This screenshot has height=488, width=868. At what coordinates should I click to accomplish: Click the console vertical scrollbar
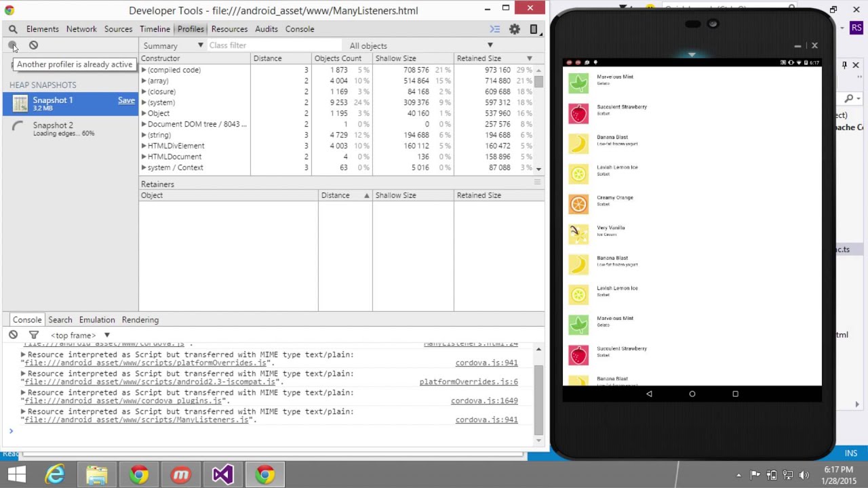[539, 400]
